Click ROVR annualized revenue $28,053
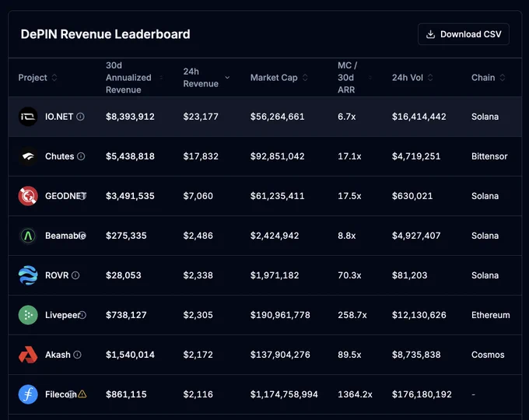 pyautogui.click(x=124, y=275)
